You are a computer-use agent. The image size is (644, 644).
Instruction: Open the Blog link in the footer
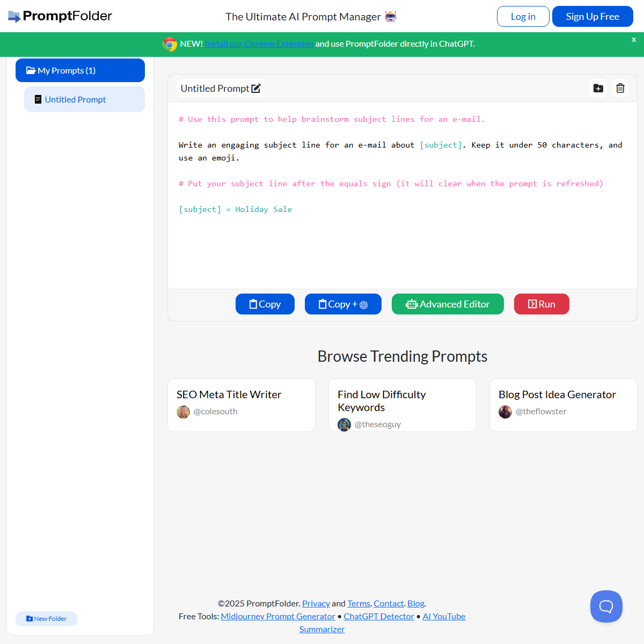point(416,604)
